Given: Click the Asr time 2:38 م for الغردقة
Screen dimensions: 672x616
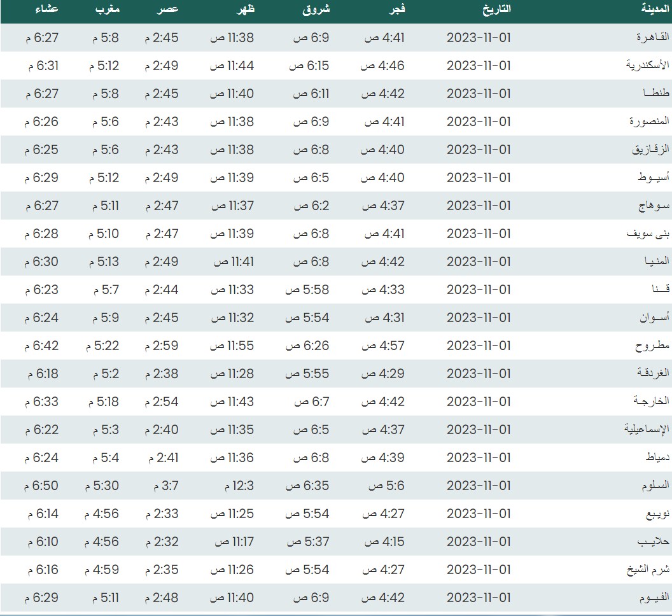Looking at the screenshot, I should [x=162, y=374].
